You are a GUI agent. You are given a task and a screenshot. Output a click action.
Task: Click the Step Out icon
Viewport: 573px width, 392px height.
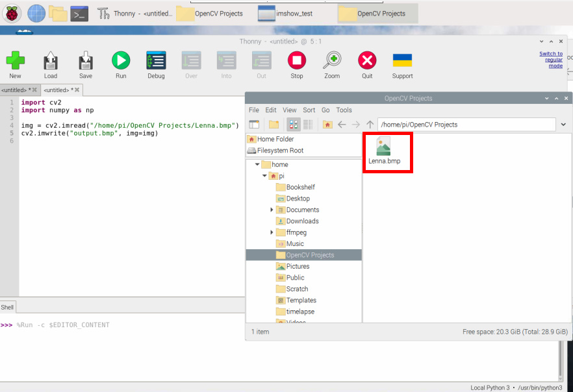[261, 60]
